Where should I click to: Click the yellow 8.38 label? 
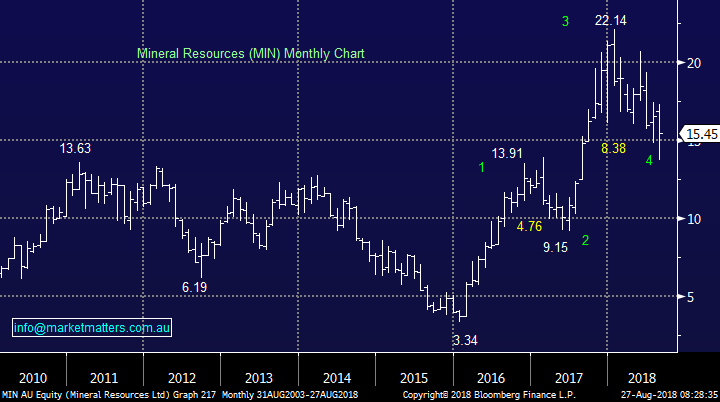click(x=613, y=148)
